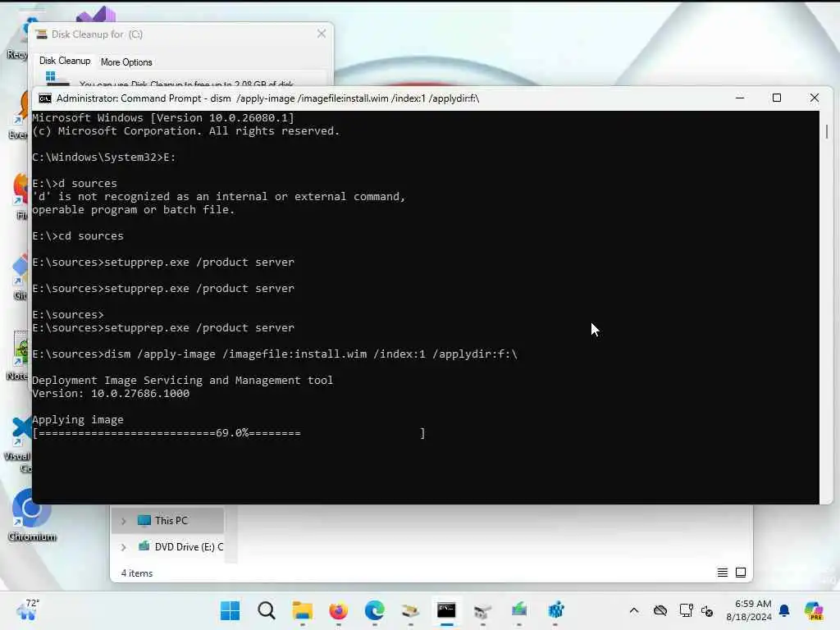Select This PC in navigation pane

pos(167,521)
